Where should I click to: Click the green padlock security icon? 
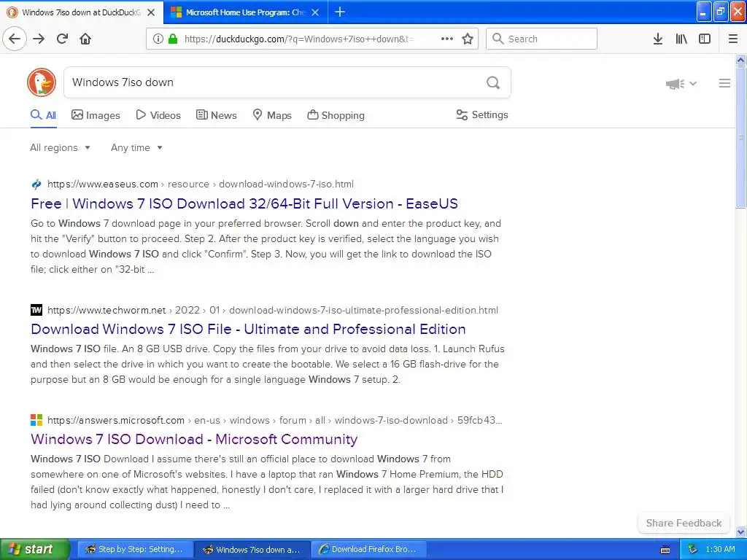[x=173, y=39]
